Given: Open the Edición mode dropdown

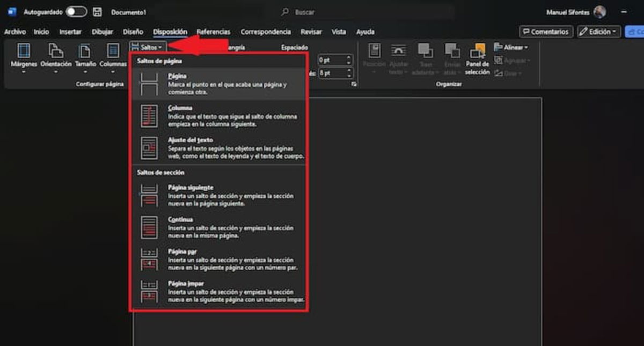Looking at the screenshot, I should [x=599, y=32].
